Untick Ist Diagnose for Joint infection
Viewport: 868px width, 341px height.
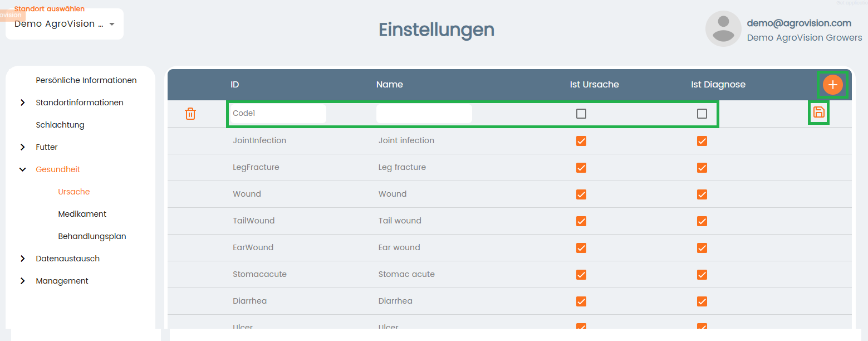(702, 141)
